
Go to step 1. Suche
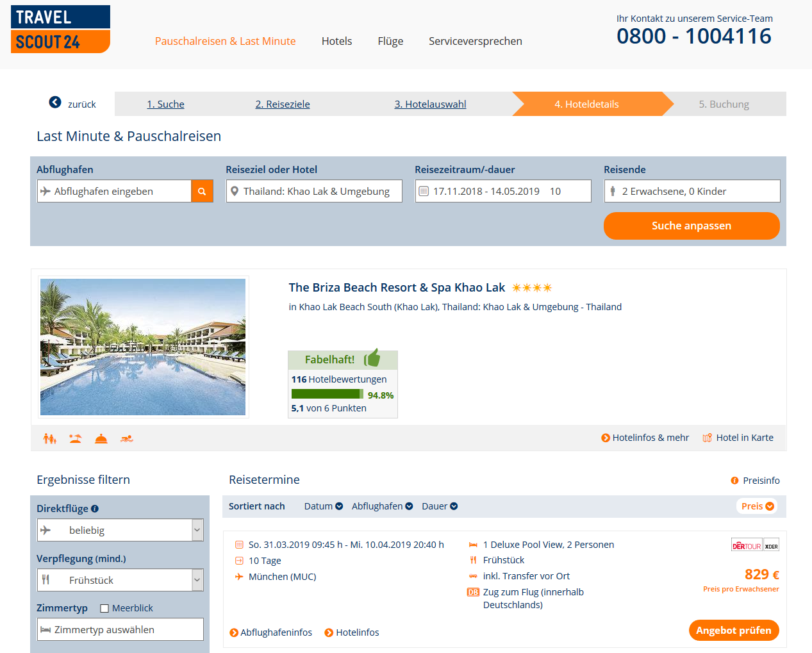click(165, 104)
